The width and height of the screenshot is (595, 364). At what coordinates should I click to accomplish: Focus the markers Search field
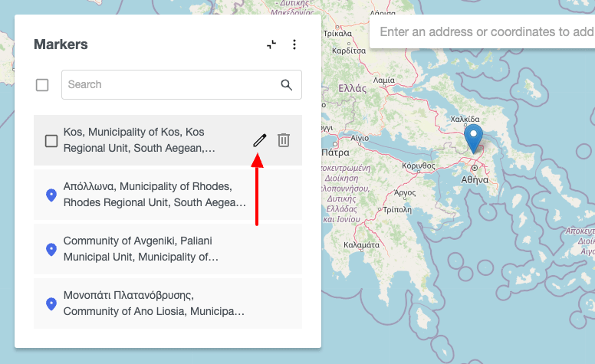(169, 85)
